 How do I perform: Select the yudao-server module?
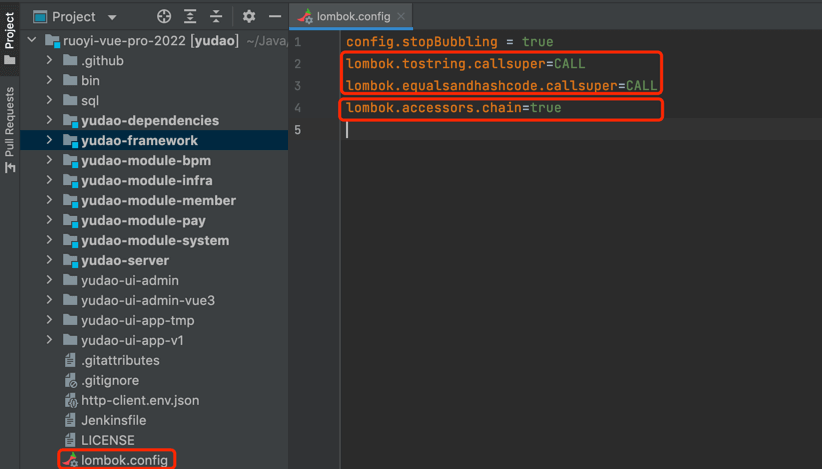point(124,260)
